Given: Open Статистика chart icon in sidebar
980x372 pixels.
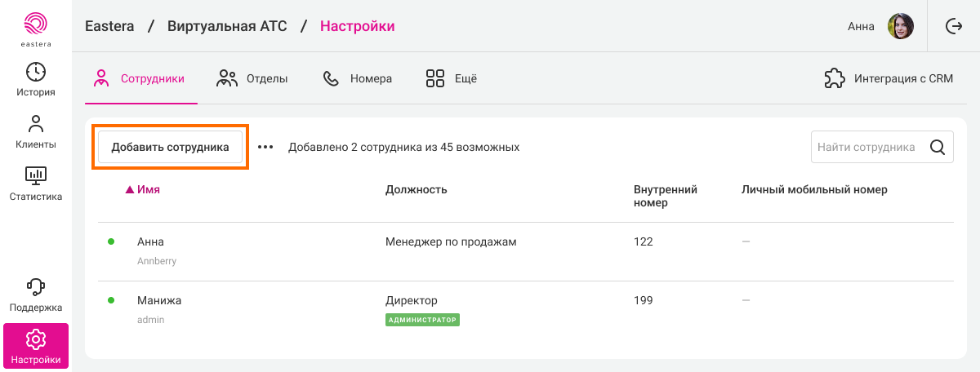Looking at the screenshot, I should [x=36, y=175].
